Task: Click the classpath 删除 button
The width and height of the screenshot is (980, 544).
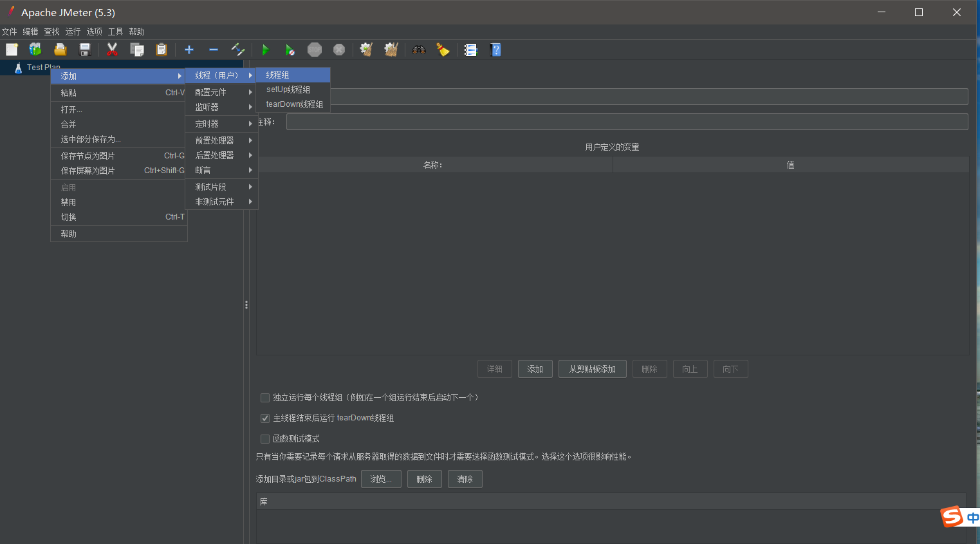Action: [425, 479]
